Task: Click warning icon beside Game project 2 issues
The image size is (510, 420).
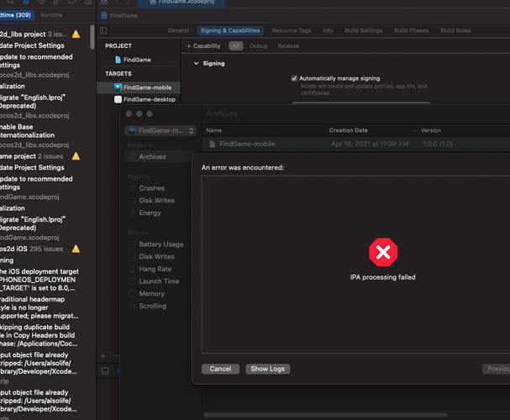Action: pyautogui.click(x=76, y=156)
